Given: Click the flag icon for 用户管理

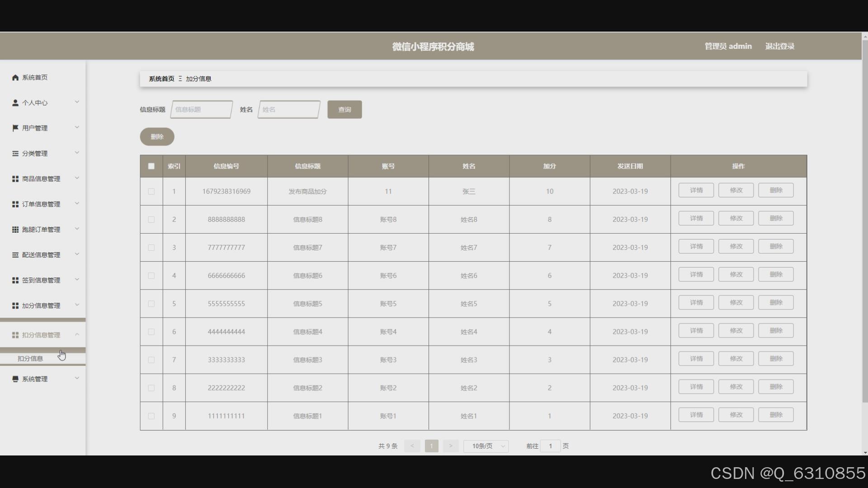Looking at the screenshot, I should [x=15, y=128].
